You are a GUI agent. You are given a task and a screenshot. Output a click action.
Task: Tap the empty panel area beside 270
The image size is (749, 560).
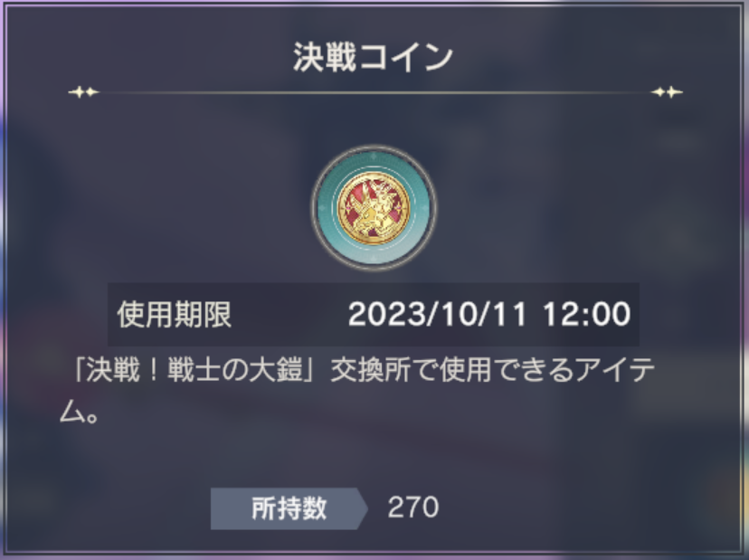point(574,508)
